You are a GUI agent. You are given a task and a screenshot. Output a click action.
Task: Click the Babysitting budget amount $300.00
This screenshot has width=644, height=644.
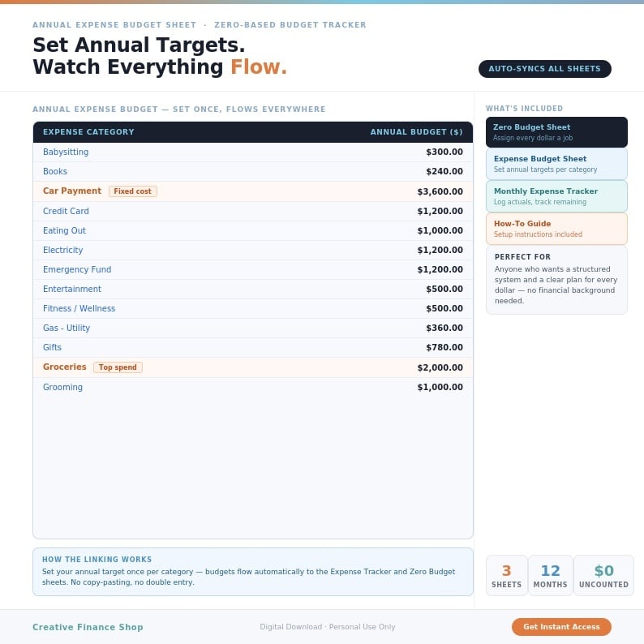tap(444, 152)
